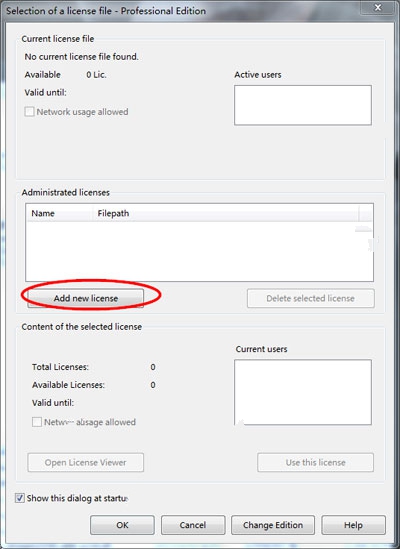The height and width of the screenshot is (549, 400).
Task: Toggle Network usage allowed under Current license file
Action: coord(29,112)
